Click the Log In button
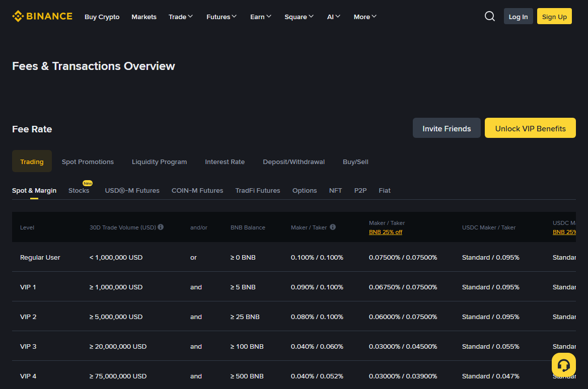The width and height of the screenshot is (588, 389). [x=518, y=17]
